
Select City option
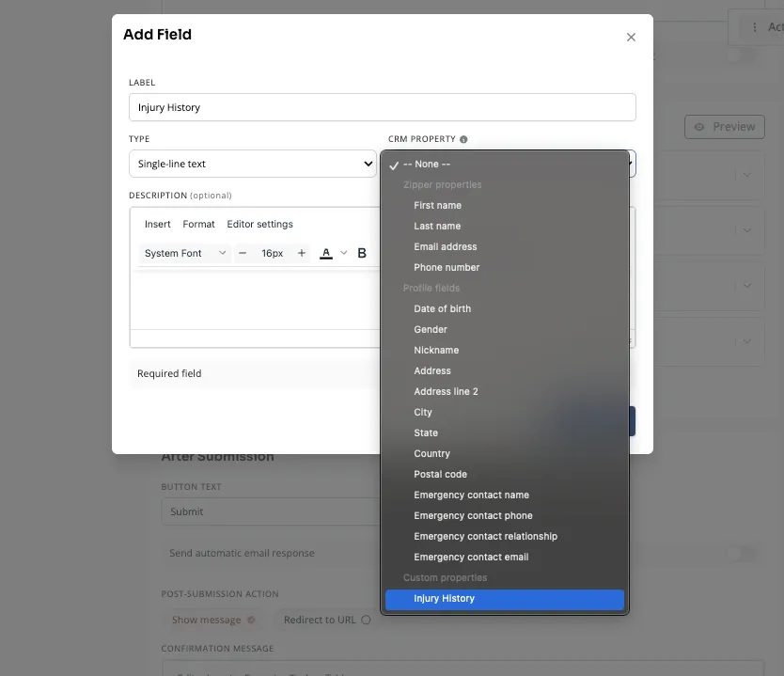tap(505, 412)
